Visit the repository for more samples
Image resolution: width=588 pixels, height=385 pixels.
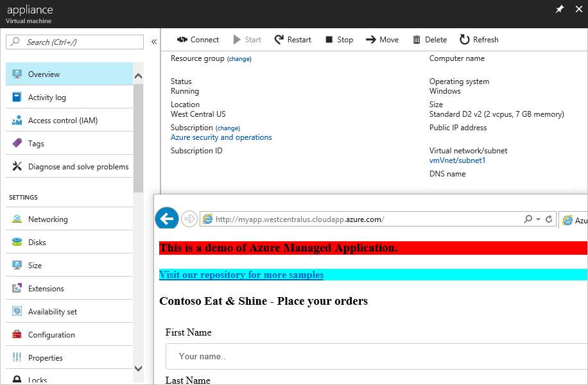[x=241, y=275]
